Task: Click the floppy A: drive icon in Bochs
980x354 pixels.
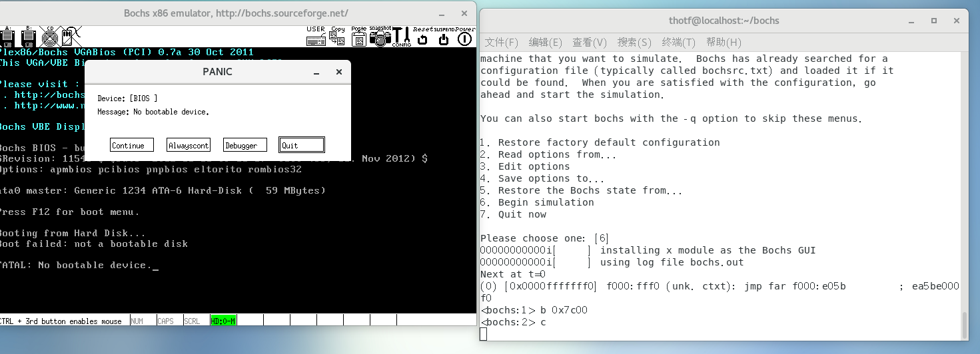Action: coord(9,36)
